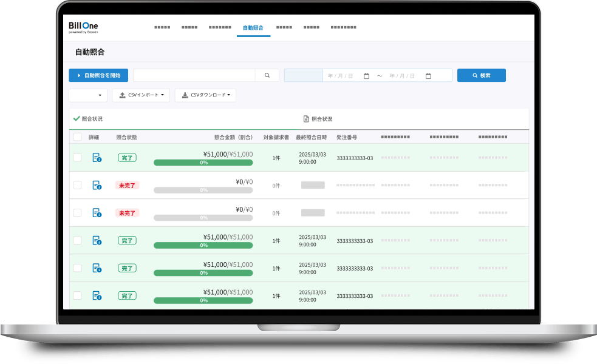Open the end date calendar picker
Viewport: 597px width, 364px height.
pos(429,75)
